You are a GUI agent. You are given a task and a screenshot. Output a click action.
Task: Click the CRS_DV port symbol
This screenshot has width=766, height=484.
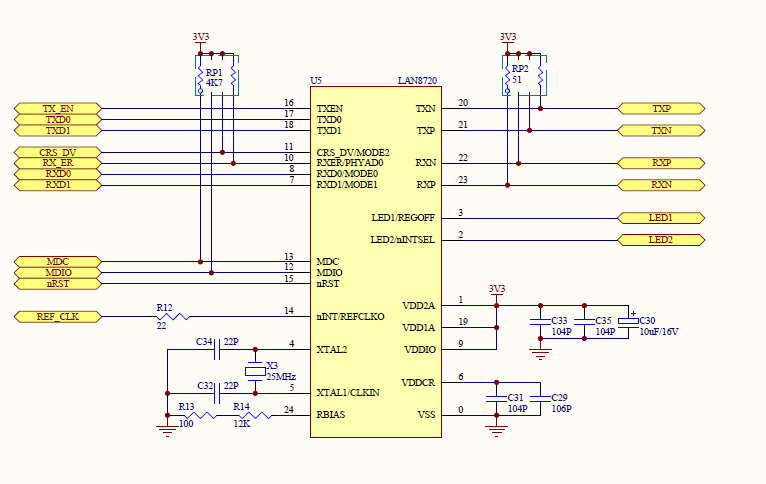click(58, 152)
